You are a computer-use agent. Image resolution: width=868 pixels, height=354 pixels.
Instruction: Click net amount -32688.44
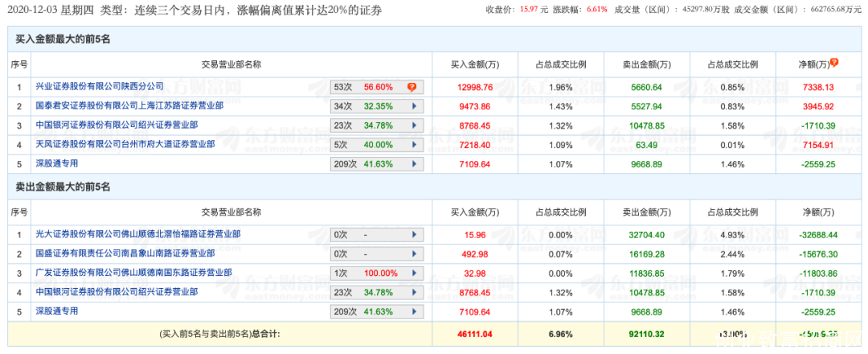point(817,235)
